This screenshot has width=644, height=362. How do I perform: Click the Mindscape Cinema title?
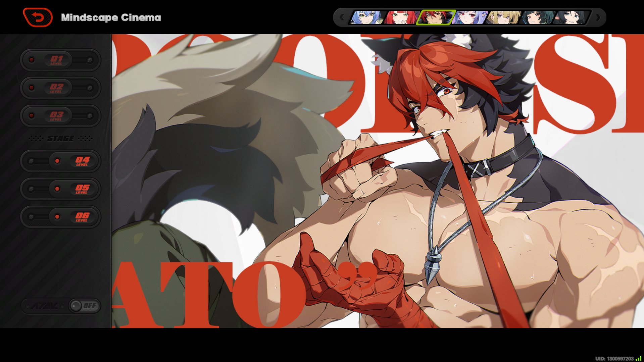tap(111, 17)
